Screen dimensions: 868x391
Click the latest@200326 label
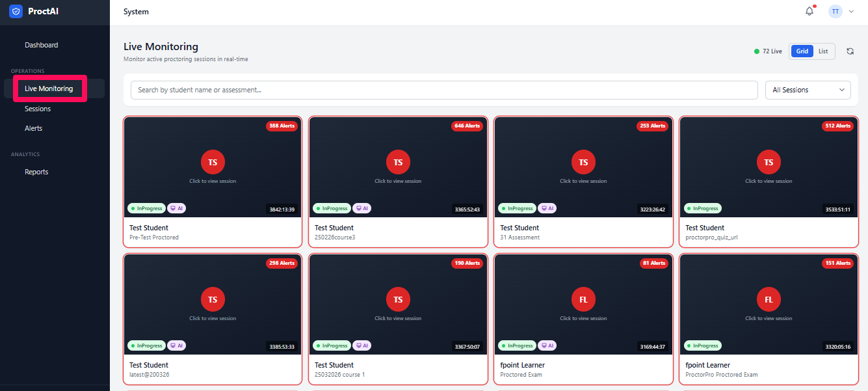point(150,375)
